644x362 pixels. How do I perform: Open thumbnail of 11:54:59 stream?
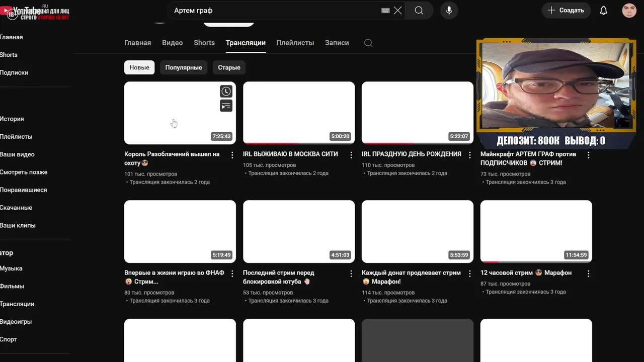click(536, 232)
